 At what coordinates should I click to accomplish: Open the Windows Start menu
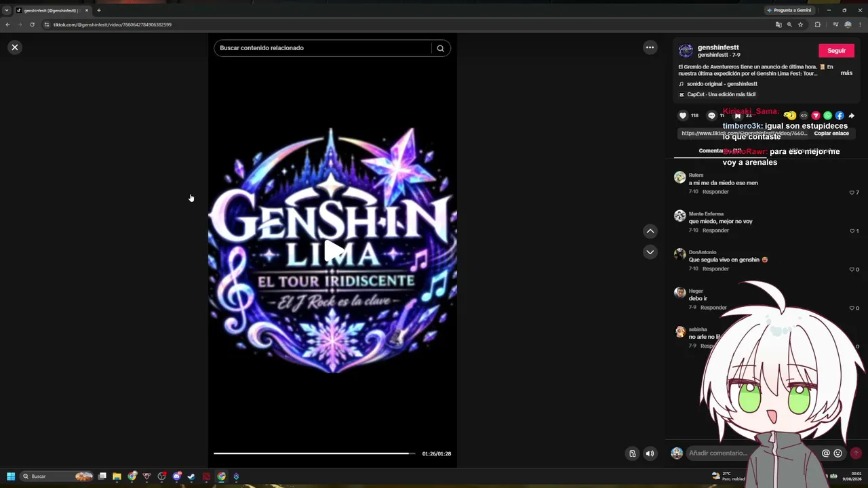(x=11, y=476)
